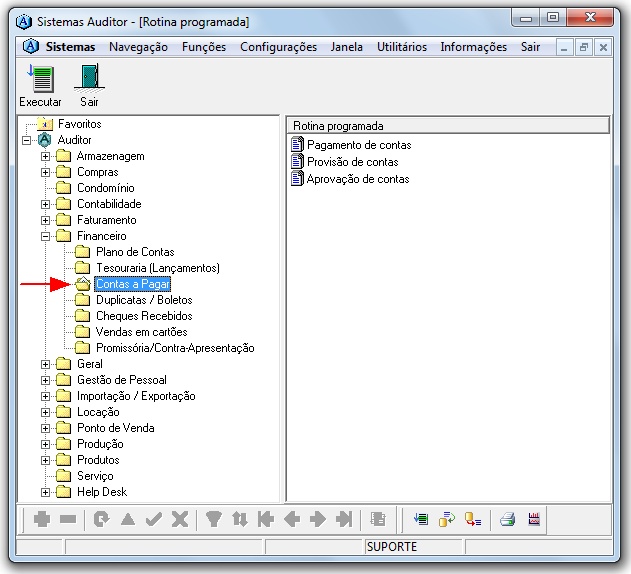631x574 pixels.
Task: Select Promissória/Contra-Apresentação folder
Action: point(175,348)
